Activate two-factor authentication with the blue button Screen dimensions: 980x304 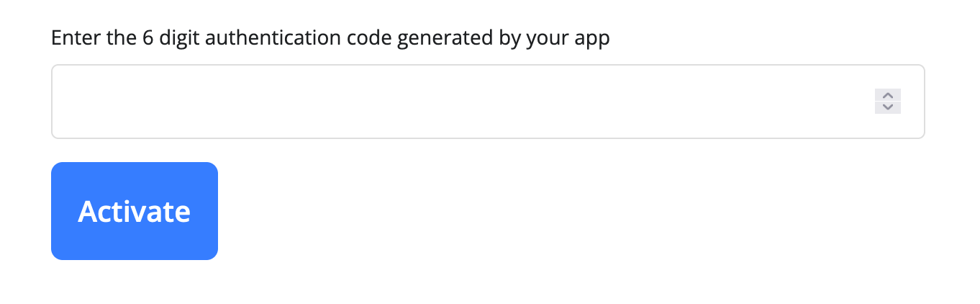(x=135, y=211)
